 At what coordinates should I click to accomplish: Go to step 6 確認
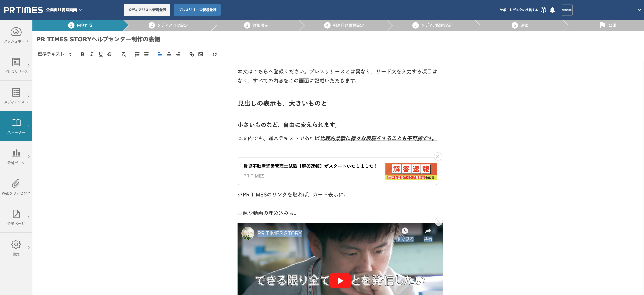(520, 25)
